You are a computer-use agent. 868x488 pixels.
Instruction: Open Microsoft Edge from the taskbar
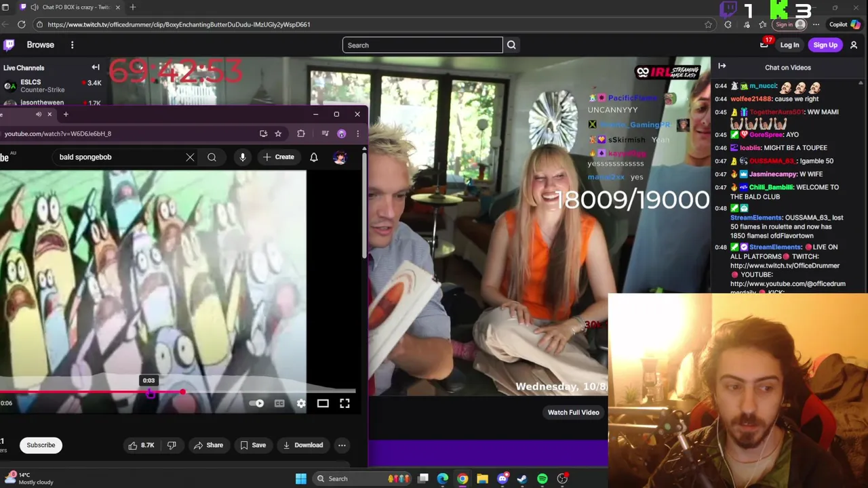[x=443, y=479]
